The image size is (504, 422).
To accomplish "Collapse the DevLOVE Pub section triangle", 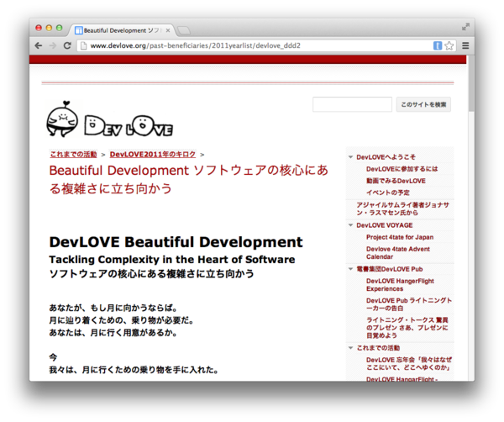I will (350, 268).
